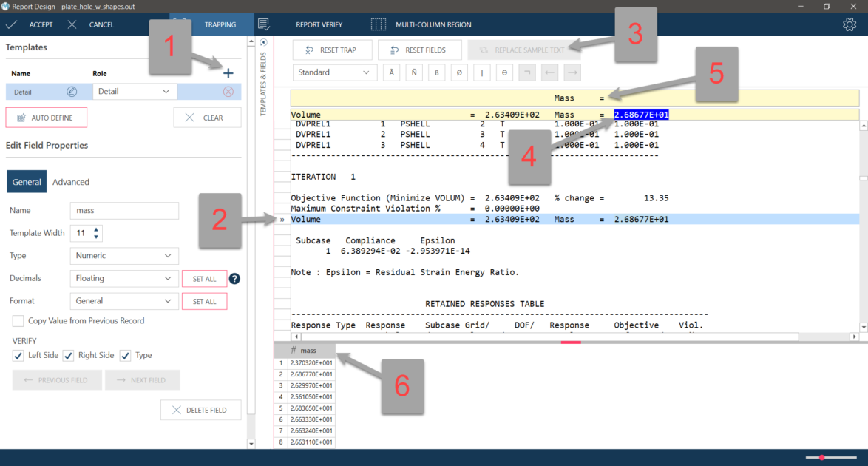Open the Role dropdown for Detail

[x=135, y=92]
